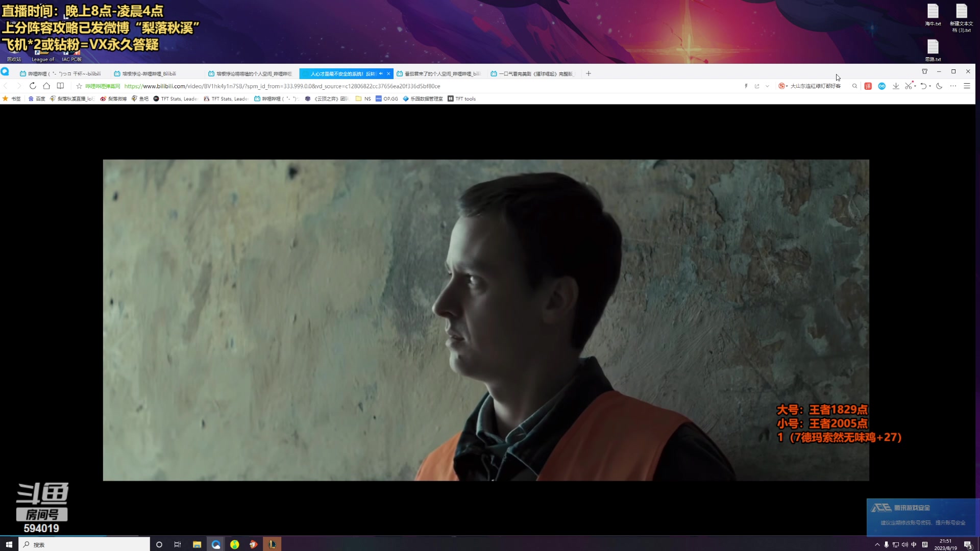The height and width of the screenshot is (551, 980).
Task: Toggle night mode moon icon
Action: pyautogui.click(x=939, y=86)
